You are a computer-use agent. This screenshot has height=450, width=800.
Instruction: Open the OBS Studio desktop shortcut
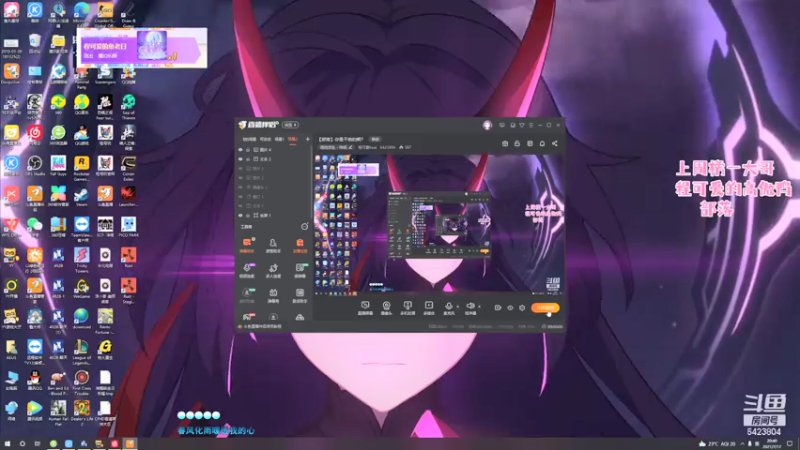tap(35, 166)
